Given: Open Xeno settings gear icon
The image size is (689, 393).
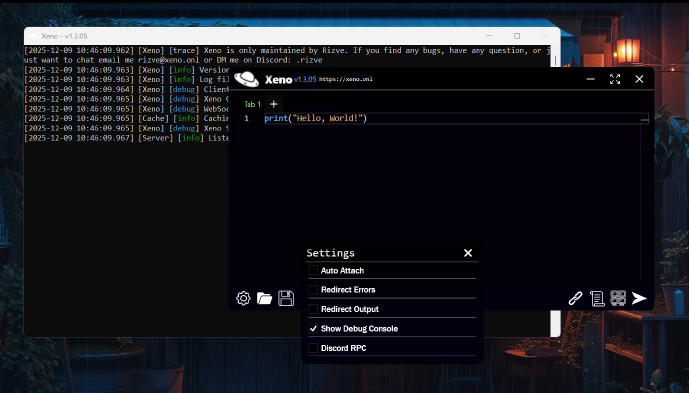Looking at the screenshot, I should click(x=243, y=298).
